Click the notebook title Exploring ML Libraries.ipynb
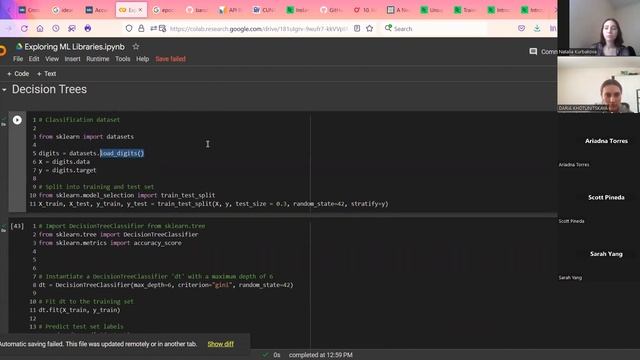Viewport: 640px width, 360px height. (74, 47)
